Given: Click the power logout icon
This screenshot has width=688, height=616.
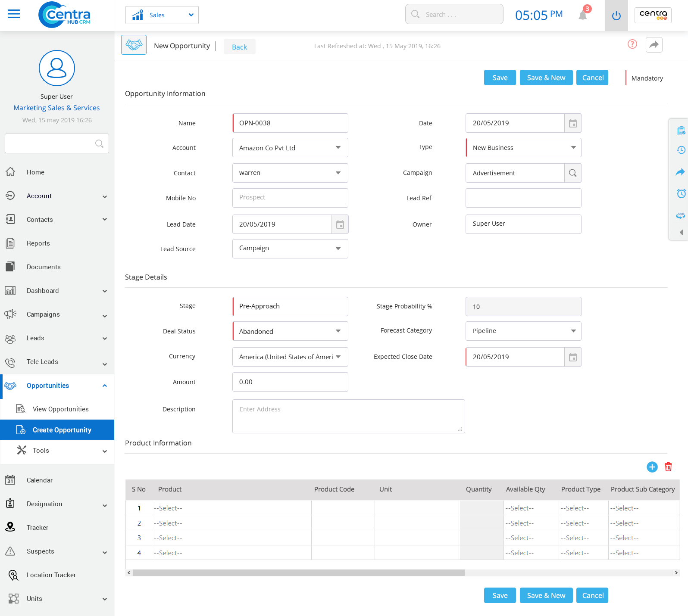Looking at the screenshot, I should coord(616,16).
